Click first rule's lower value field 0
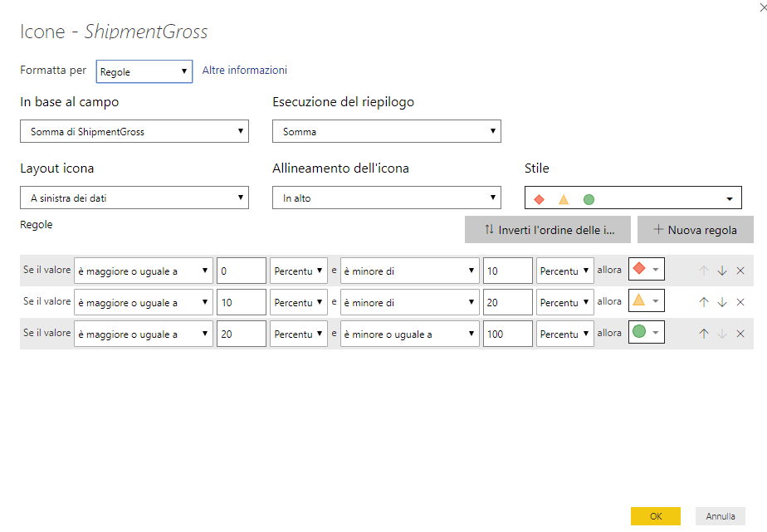767x532 pixels. click(242, 271)
